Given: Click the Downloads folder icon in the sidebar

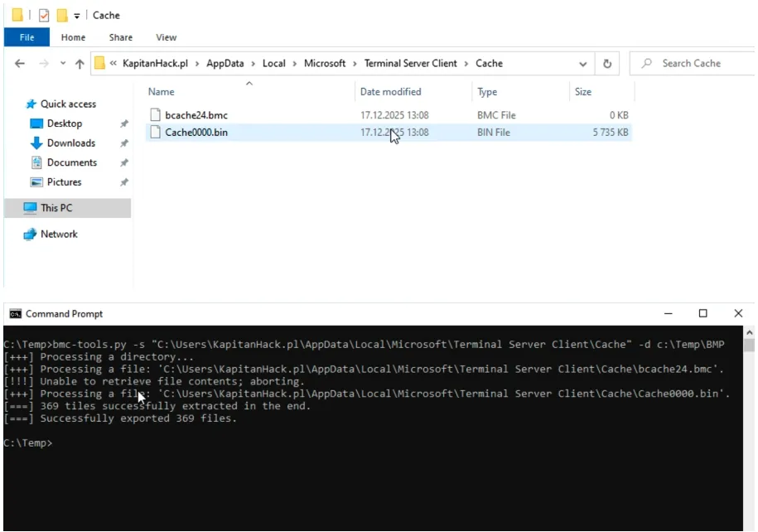Looking at the screenshot, I should pyautogui.click(x=36, y=143).
